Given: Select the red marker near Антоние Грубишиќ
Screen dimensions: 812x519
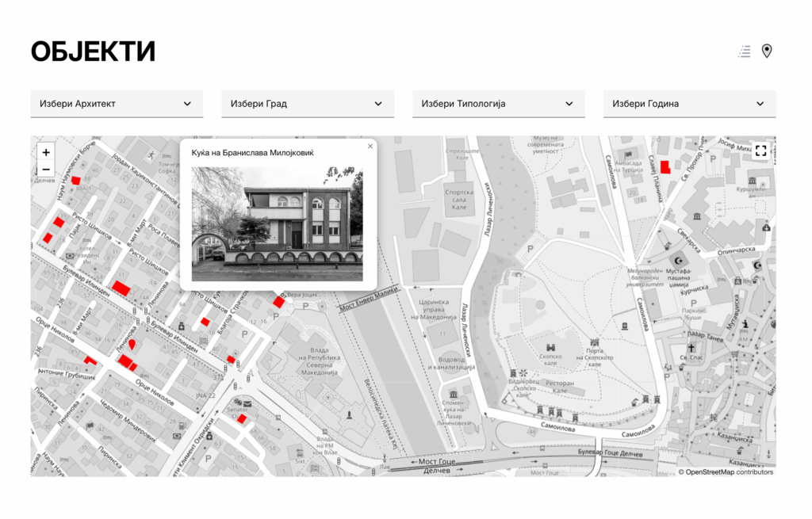Looking at the screenshot, I should (x=90, y=361).
